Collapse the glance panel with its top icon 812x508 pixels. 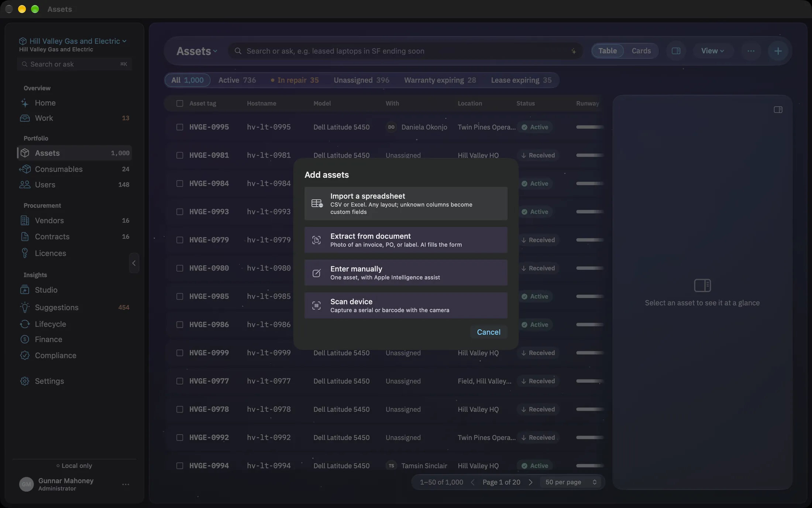coord(778,110)
